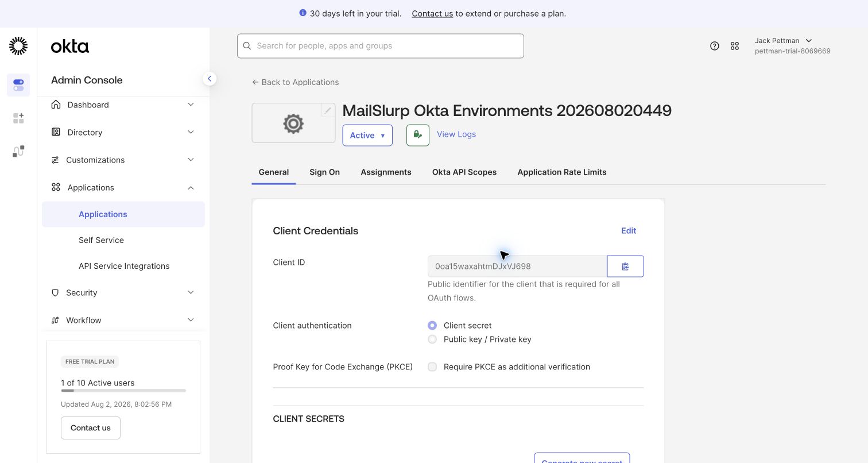The height and width of the screenshot is (463, 868).
Task: Open API Service Integrations submenu item
Action: [x=123, y=266]
